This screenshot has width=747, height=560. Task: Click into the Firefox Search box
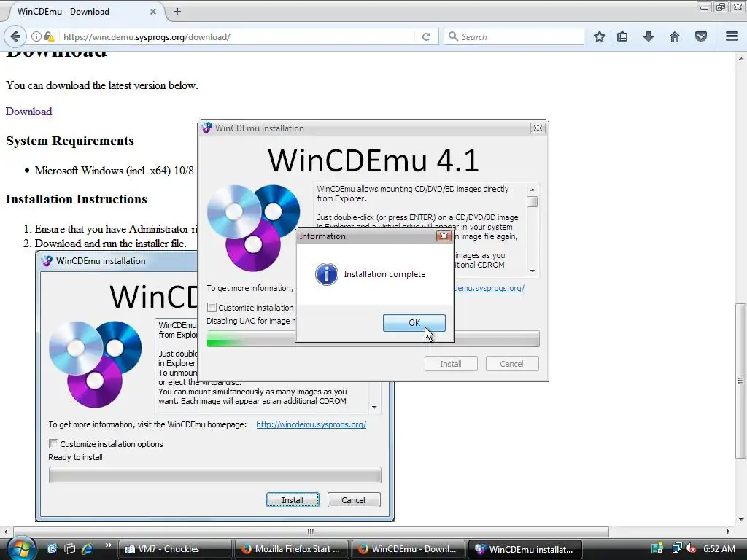(x=514, y=36)
